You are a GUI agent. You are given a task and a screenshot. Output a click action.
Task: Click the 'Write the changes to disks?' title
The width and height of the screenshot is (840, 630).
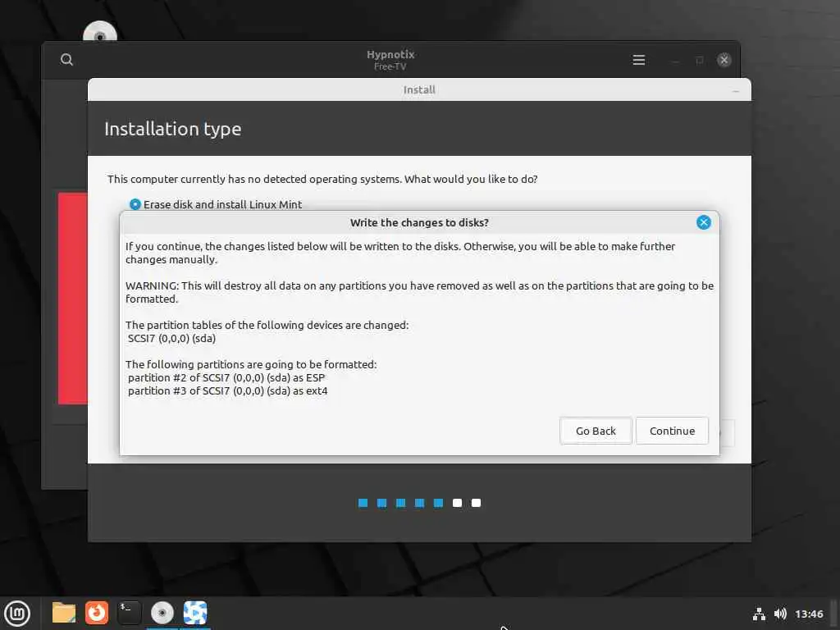tap(419, 222)
